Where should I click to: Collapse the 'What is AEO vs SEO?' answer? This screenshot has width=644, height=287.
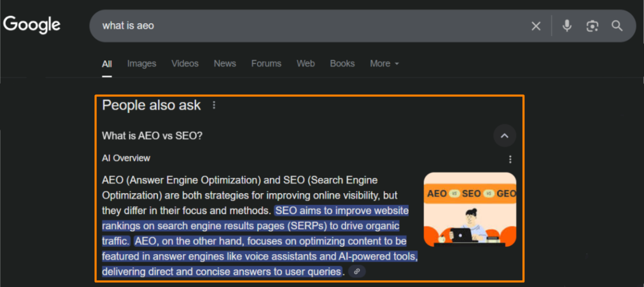pyautogui.click(x=505, y=136)
